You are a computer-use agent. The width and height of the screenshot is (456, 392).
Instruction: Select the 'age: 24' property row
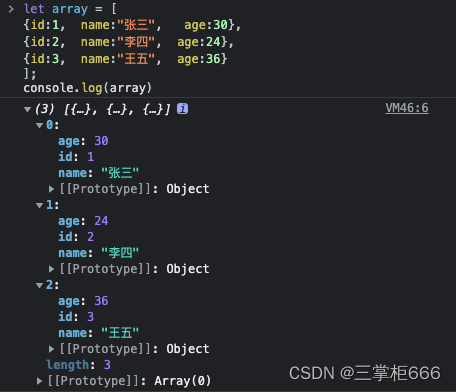(x=83, y=221)
